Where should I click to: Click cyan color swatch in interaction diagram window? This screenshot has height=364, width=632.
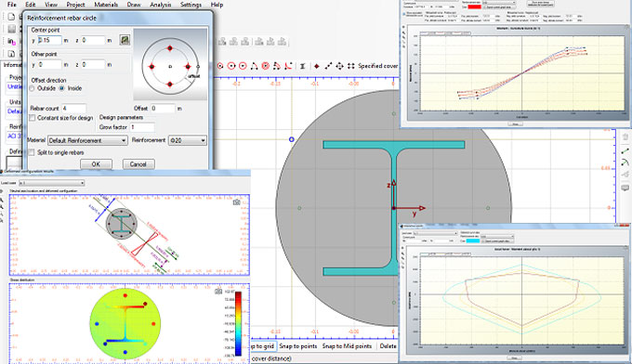[473, 240]
